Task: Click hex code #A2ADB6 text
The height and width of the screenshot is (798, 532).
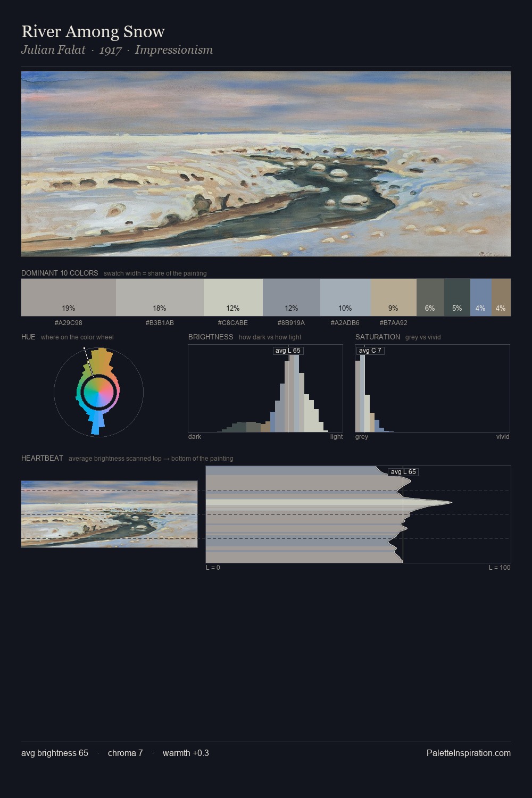Action: pyautogui.click(x=345, y=323)
